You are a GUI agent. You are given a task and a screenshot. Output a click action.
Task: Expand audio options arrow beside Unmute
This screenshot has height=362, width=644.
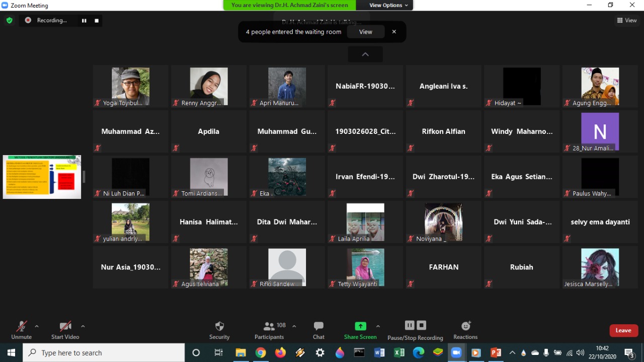37,326
